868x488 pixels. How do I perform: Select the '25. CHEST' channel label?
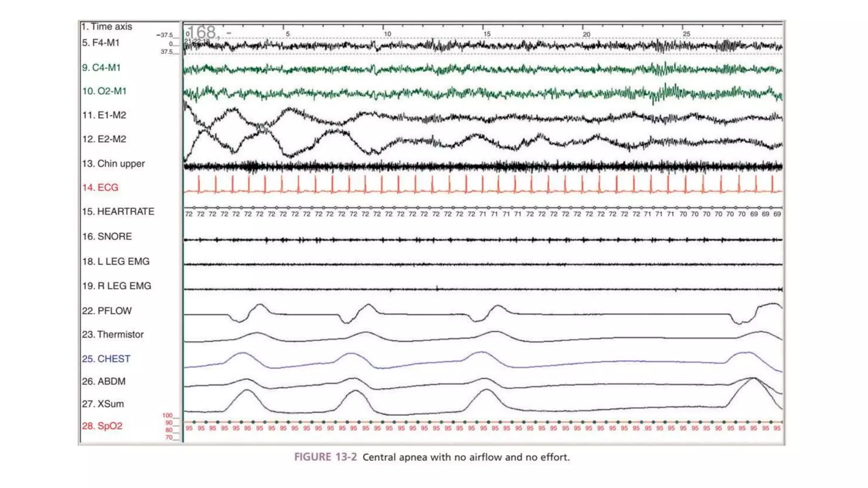106,359
